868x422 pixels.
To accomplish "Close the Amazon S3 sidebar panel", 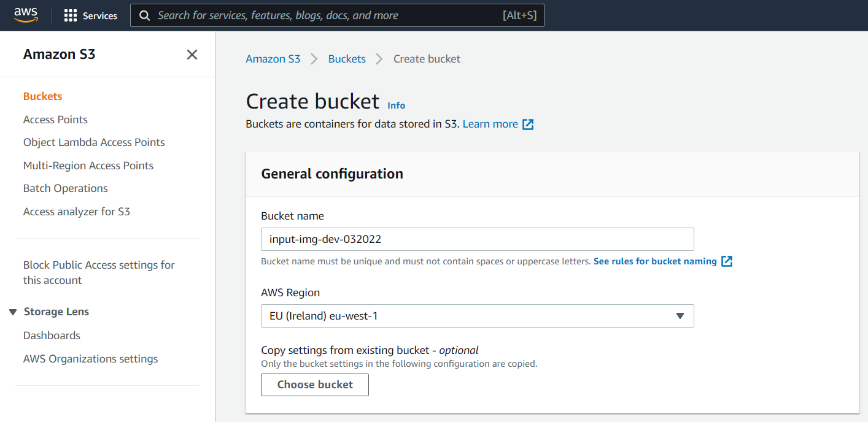I will coord(192,55).
